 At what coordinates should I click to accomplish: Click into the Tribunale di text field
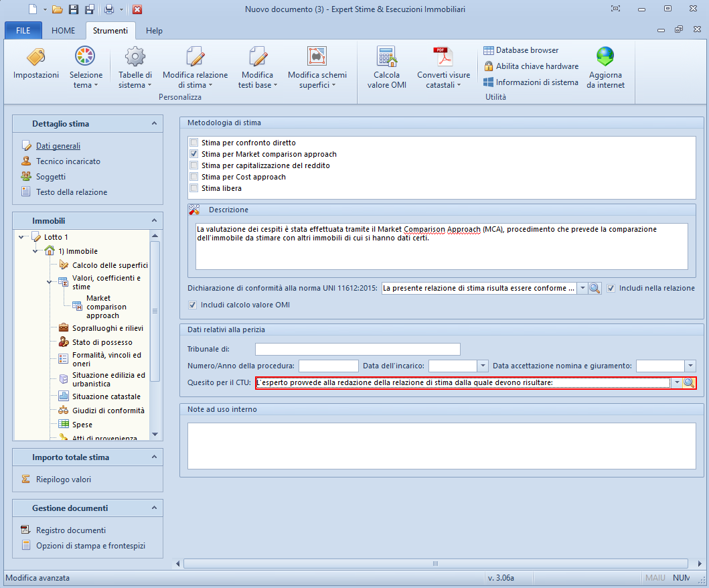point(358,349)
